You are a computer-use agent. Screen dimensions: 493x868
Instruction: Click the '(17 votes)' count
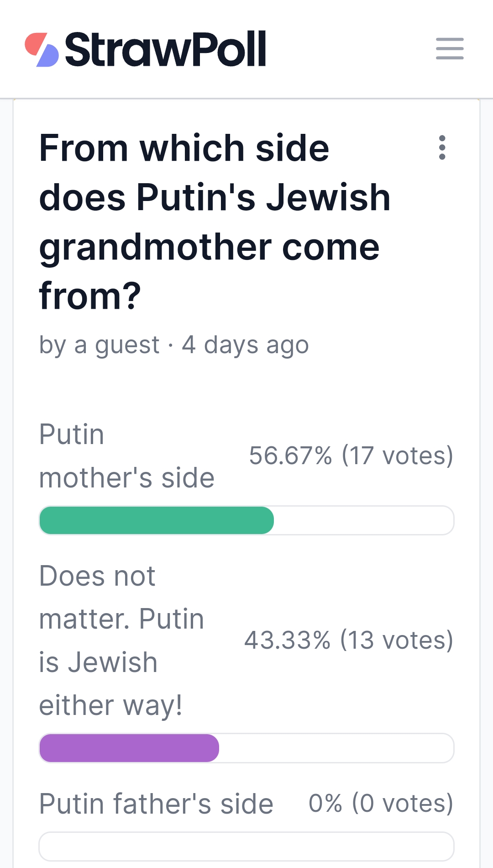(x=397, y=455)
